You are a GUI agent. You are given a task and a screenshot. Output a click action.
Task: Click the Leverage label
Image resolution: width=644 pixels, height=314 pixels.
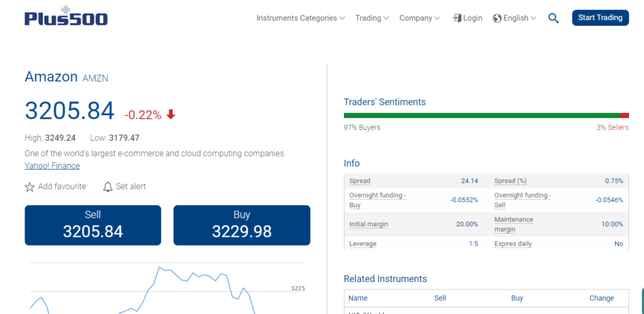(363, 244)
